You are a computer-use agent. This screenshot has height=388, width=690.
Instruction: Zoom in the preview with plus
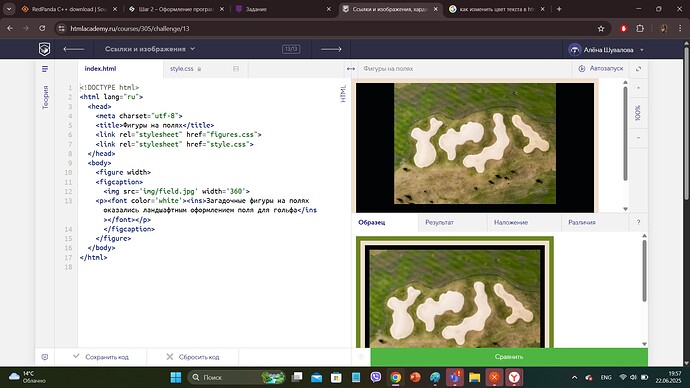639,88
